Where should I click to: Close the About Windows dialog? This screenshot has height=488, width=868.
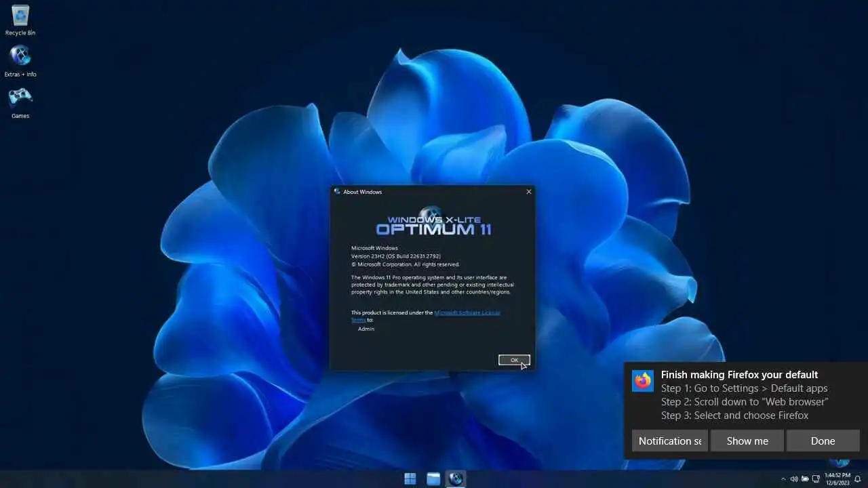point(529,192)
